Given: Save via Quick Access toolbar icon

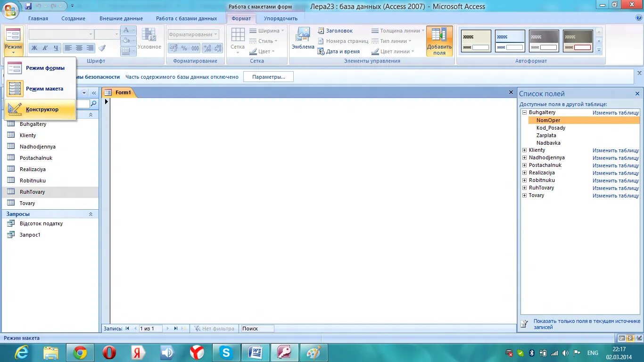Looking at the screenshot, I should pyautogui.click(x=28, y=6).
